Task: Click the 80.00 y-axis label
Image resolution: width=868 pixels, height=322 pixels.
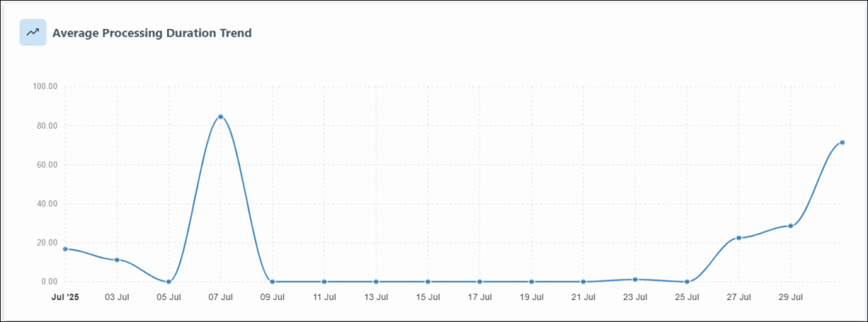Action: [x=47, y=125]
